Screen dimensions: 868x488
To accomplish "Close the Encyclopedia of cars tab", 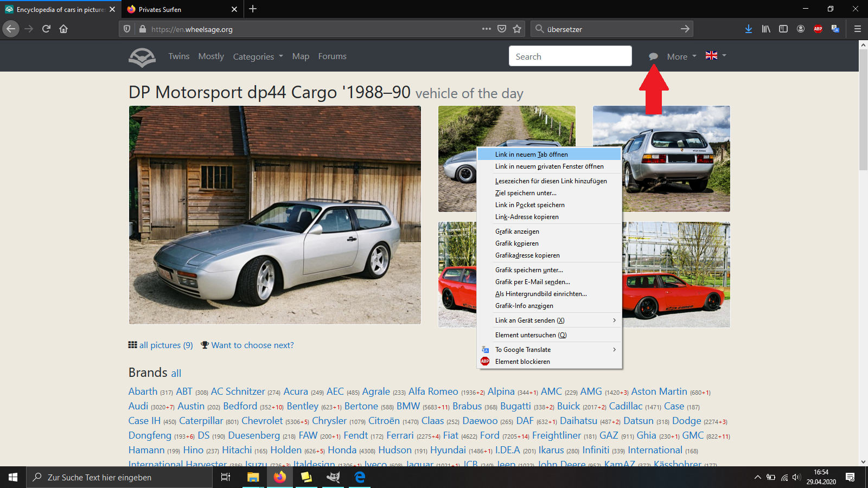I will tap(112, 9).
